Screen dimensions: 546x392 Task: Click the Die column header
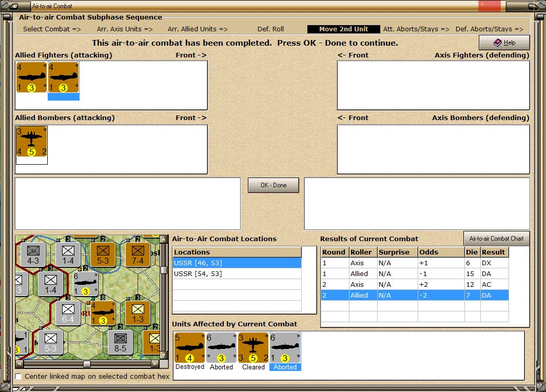[x=472, y=252]
